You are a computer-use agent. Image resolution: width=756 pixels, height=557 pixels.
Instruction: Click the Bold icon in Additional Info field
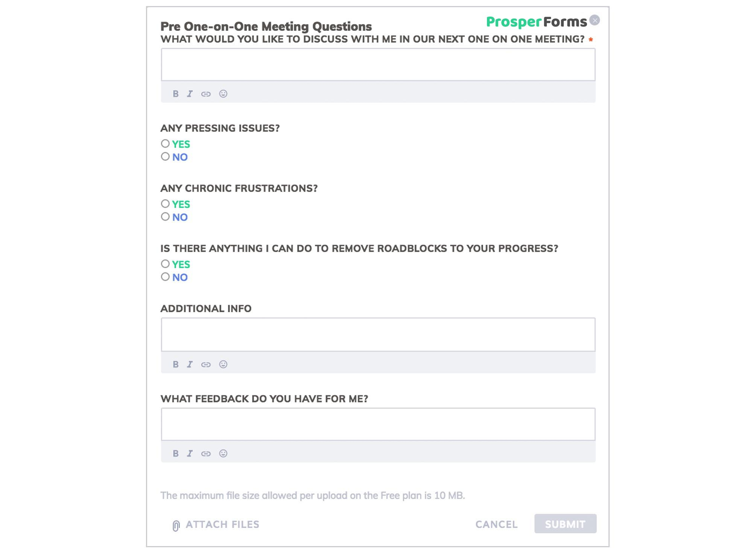click(x=175, y=364)
